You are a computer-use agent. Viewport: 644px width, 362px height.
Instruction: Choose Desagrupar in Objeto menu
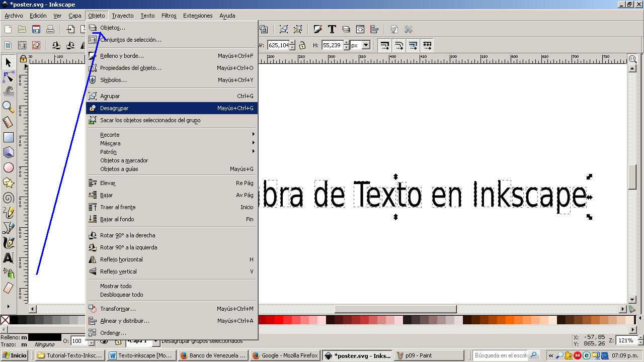(172, 108)
